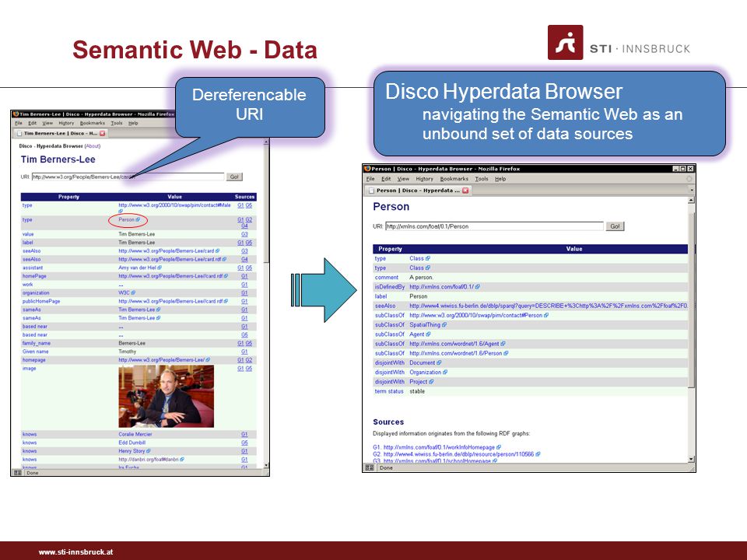
Task: Click URI field containing w3.org/People/Berners-Lee/card
Action: coord(128,177)
